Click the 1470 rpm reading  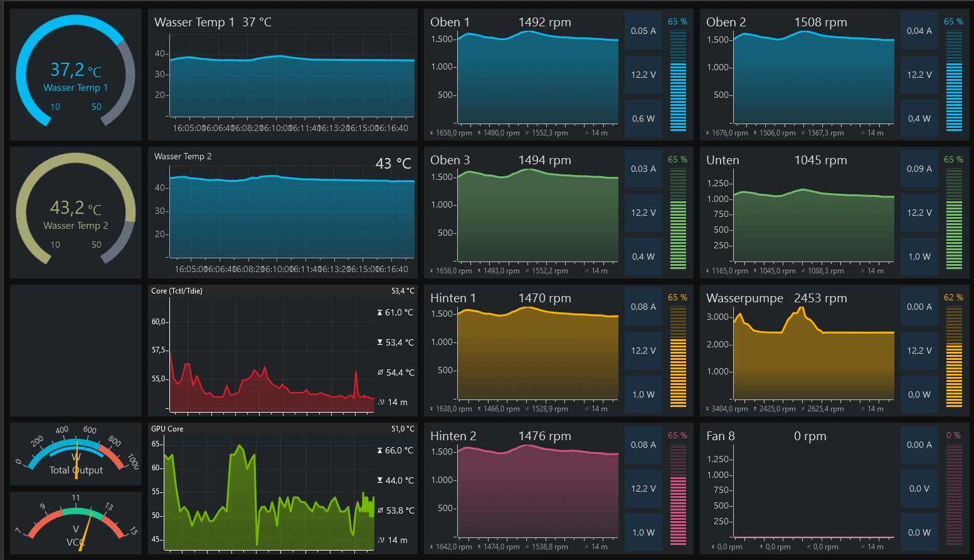(544, 298)
